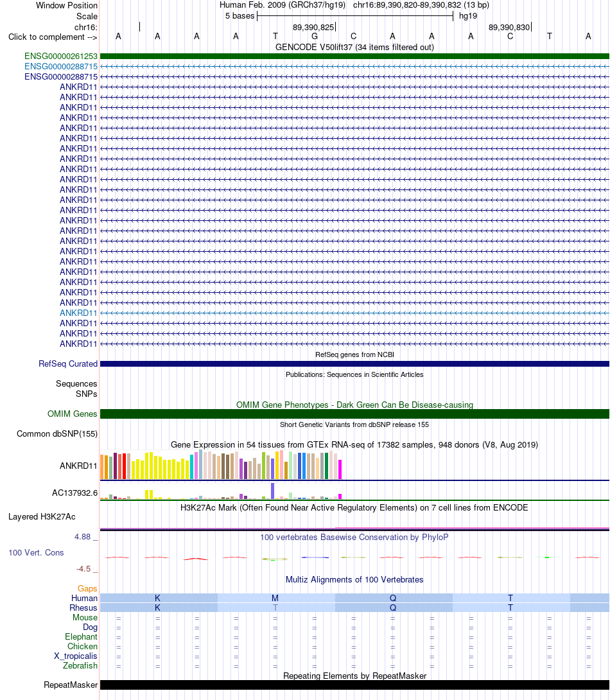This screenshot has width=610, height=700.
Task: Click the AC137932.6 expression bar chart
Action: click(x=221, y=491)
